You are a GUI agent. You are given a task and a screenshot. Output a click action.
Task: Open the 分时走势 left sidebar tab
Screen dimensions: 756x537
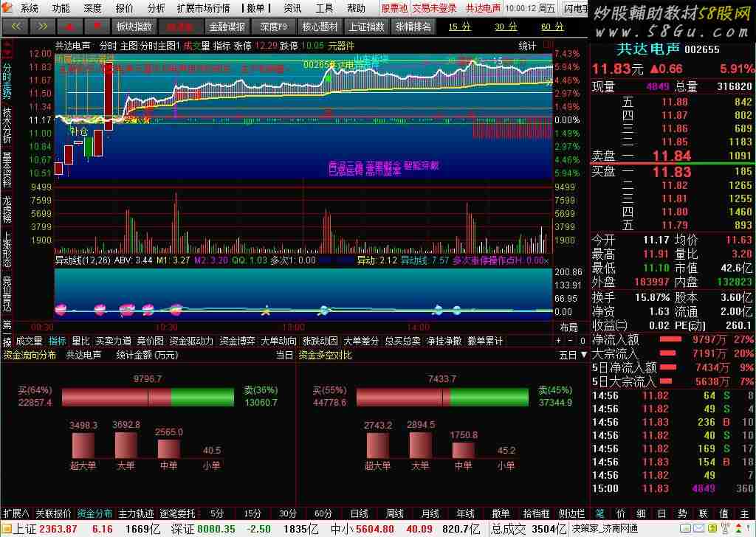pyautogui.click(x=7, y=80)
